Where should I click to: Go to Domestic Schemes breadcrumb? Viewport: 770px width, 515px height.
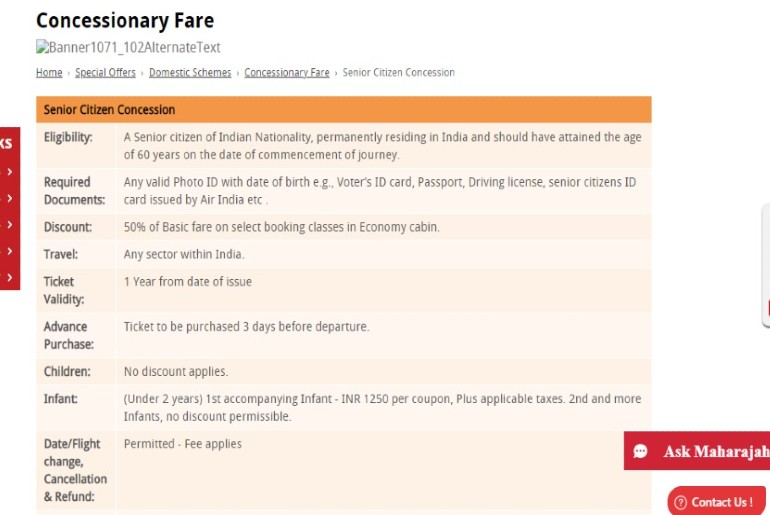(190, 73)
